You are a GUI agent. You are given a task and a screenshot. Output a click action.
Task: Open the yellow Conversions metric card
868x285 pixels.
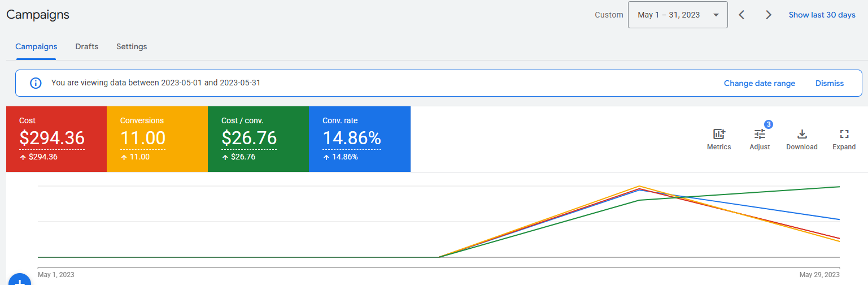click(157, 139)
